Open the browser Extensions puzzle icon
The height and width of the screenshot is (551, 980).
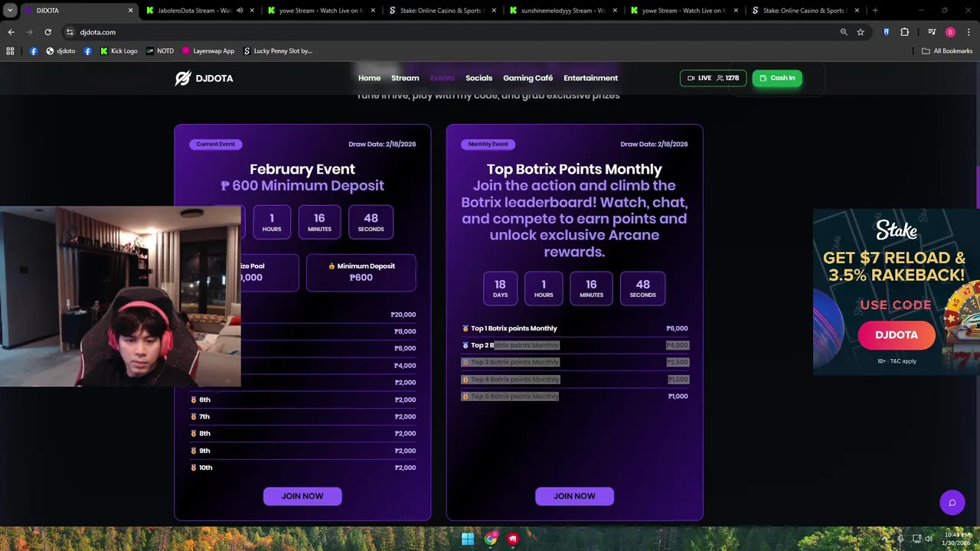click(905, 32)
